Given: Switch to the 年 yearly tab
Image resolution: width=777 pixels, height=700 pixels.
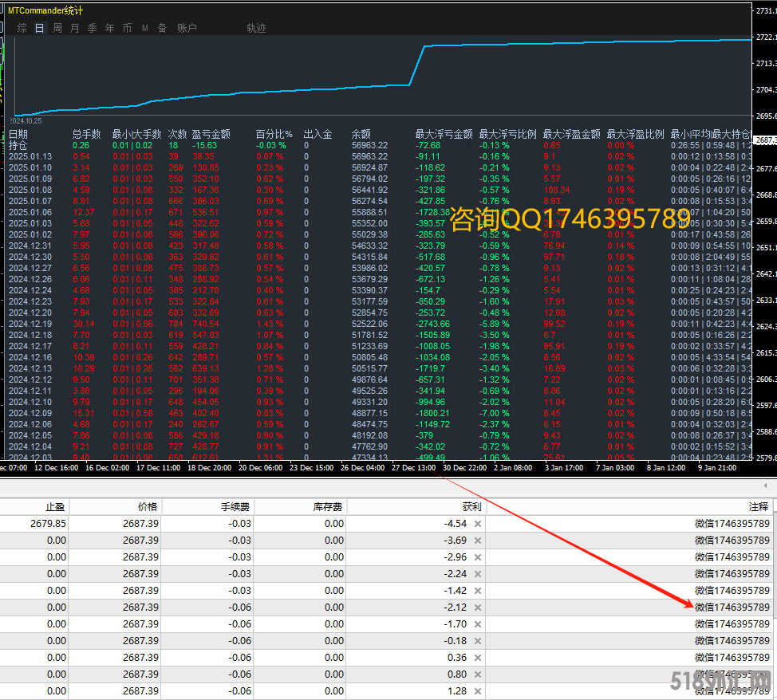Looking at the screenshot, I should tap(109, 28).
